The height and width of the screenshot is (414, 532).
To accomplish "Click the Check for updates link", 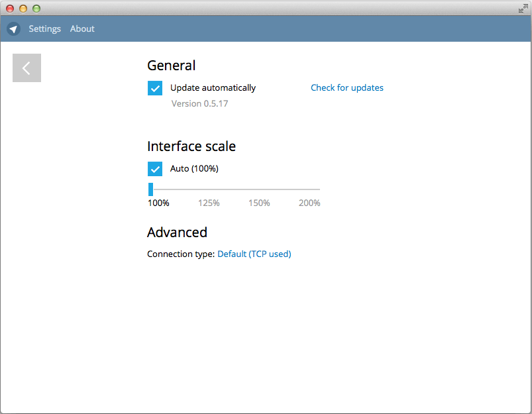I will 346,88.
